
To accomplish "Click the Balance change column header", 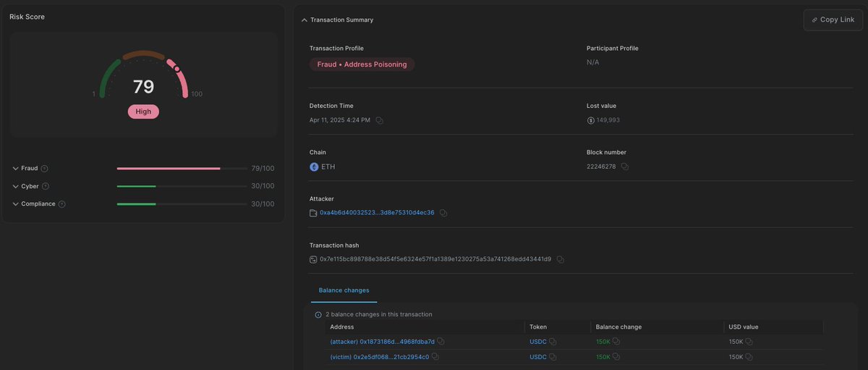I will click(618, 327).
